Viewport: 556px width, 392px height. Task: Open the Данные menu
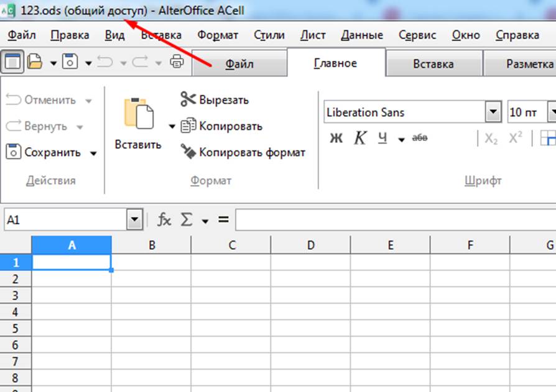click(362, 35)
